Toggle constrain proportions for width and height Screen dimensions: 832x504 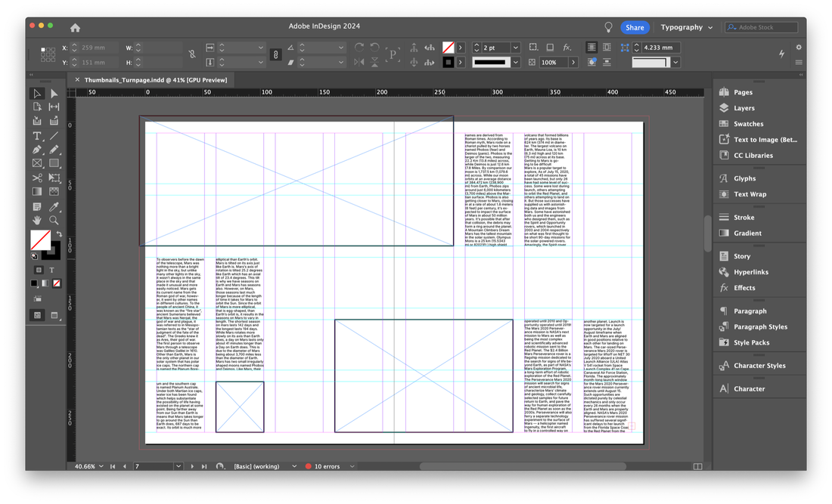click(192, 54)
